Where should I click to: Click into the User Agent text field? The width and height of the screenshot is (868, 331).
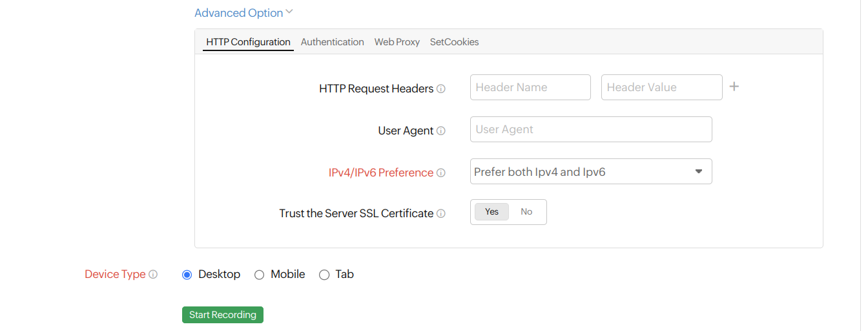click(x=590, y=129)
